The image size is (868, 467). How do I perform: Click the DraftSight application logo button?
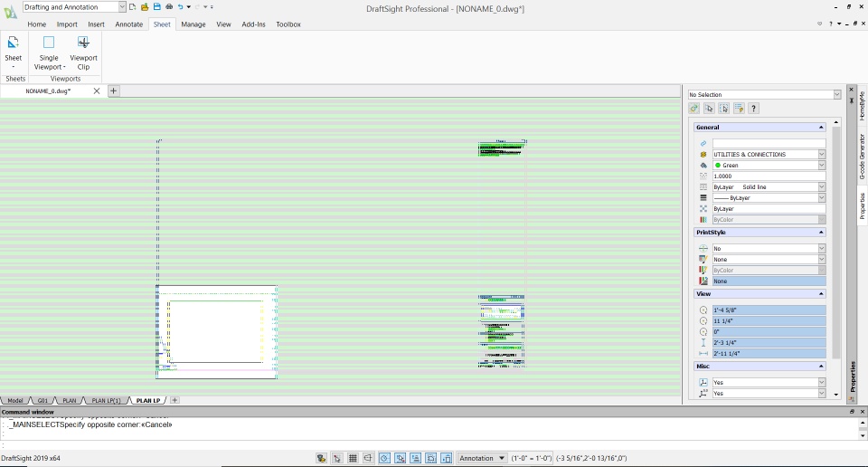pyautogui.click(x=10, y=12)
